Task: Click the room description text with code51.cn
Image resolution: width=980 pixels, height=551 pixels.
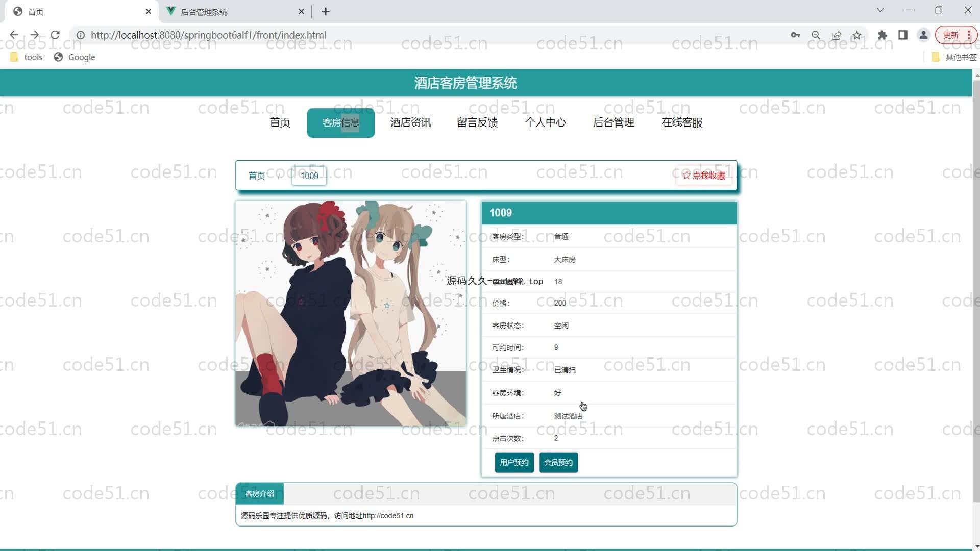Action: (x=327, y=516)
